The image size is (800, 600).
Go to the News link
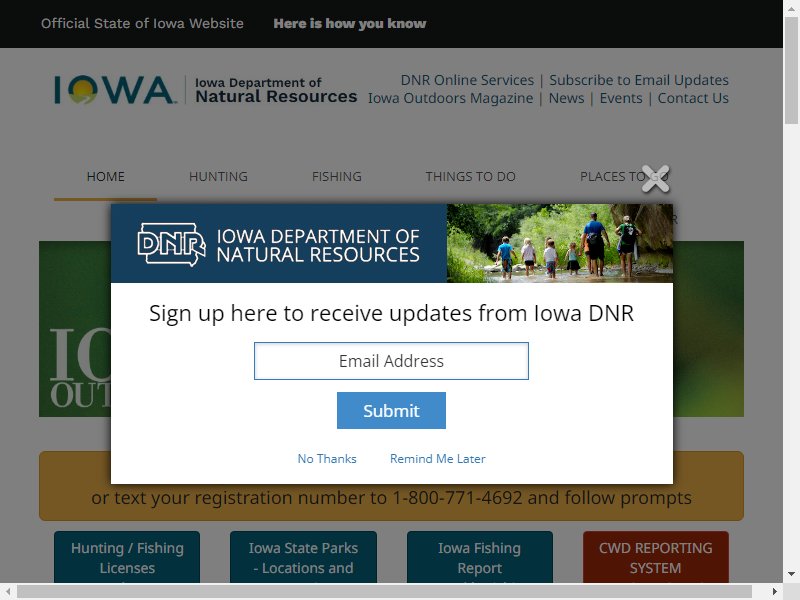click(x=566, y=98)
